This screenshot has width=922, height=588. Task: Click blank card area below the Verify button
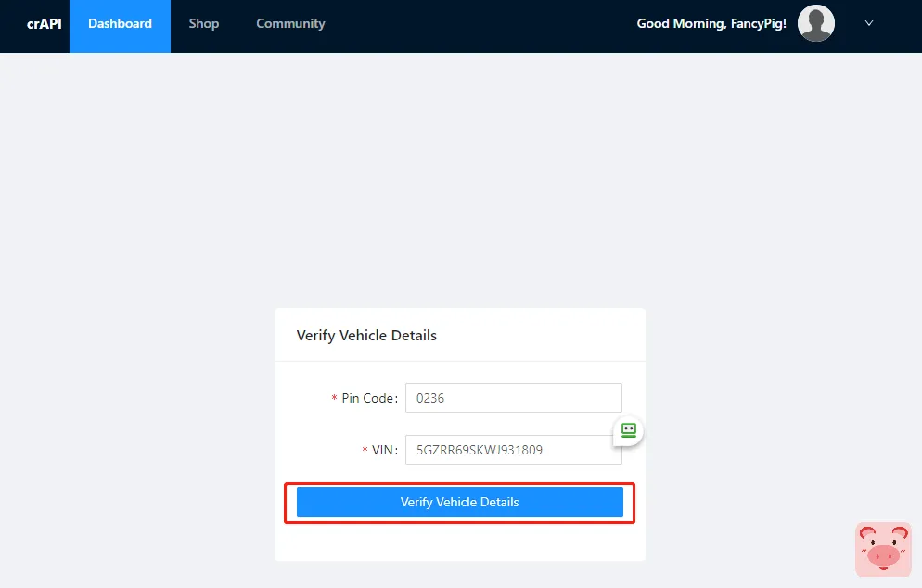point(459,543)
